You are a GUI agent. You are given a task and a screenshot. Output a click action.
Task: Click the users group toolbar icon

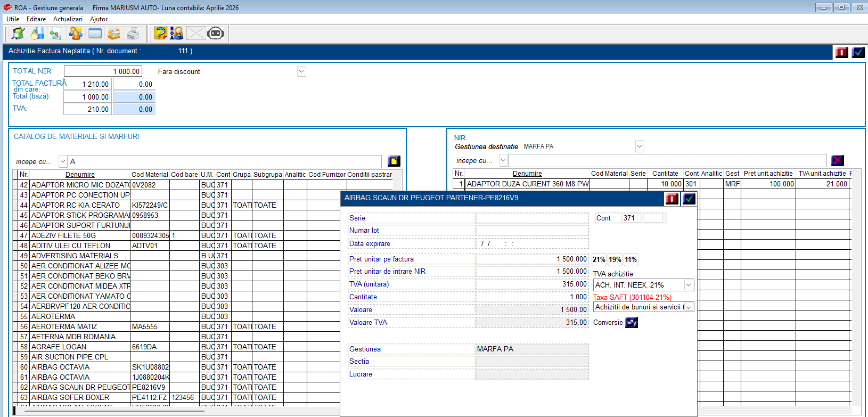click(x=76, y=34)
